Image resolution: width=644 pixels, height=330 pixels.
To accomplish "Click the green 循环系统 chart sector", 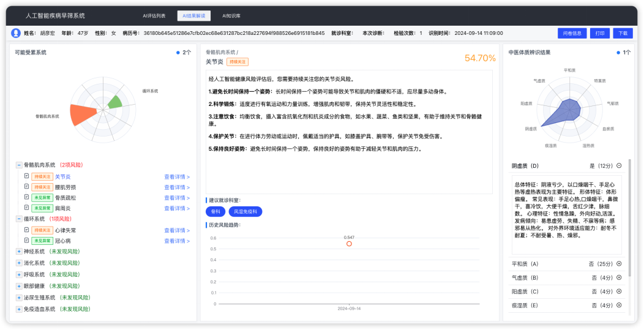I will 115,102.
